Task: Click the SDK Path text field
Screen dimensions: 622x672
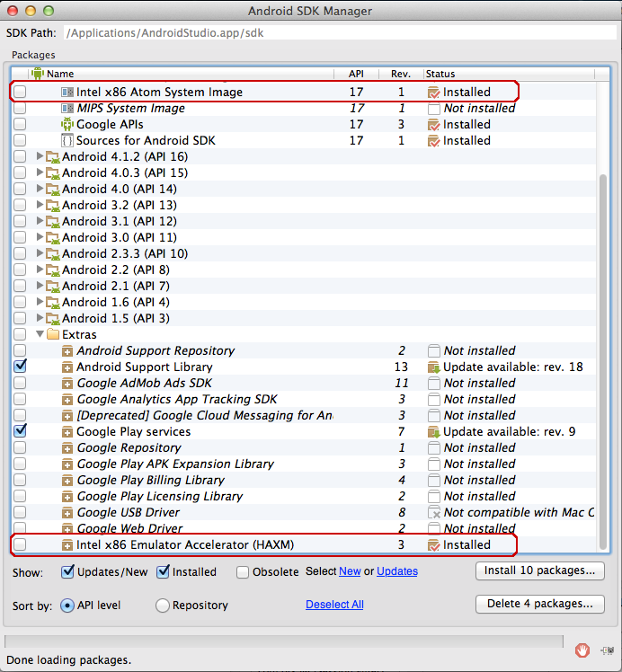Action: (340, 33)
